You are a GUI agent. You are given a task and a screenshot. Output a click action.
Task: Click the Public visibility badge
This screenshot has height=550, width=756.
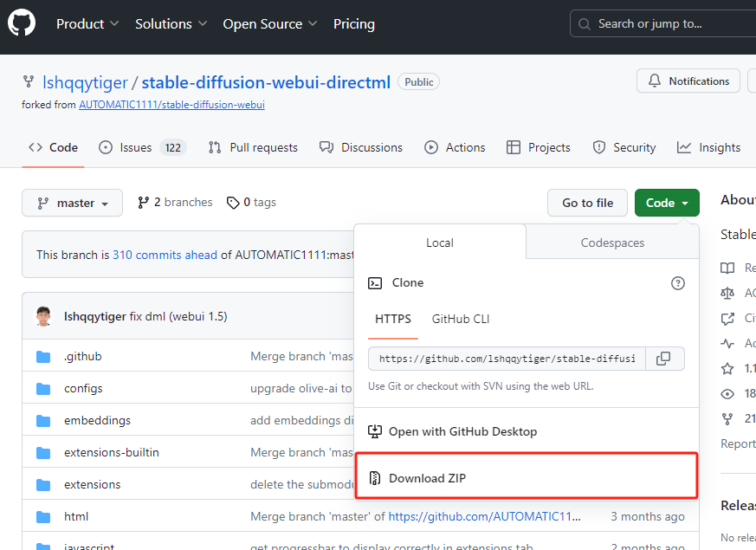click(418, 82)
